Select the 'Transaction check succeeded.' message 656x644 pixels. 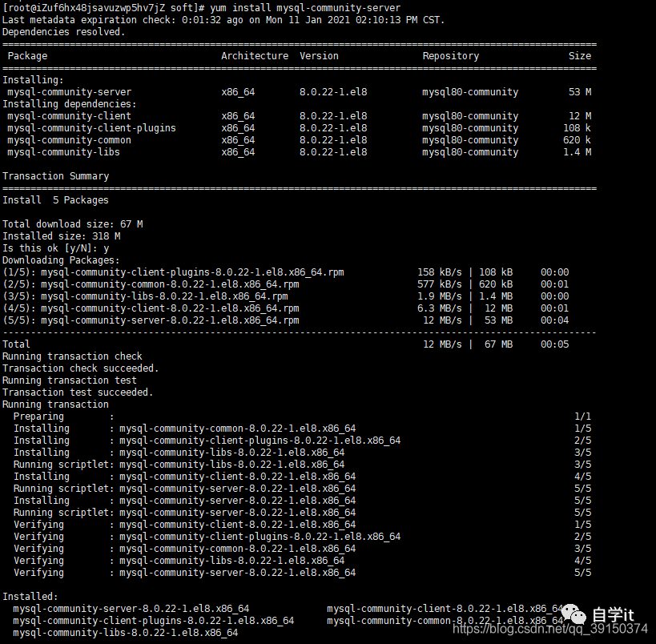[x=80, y=368]
